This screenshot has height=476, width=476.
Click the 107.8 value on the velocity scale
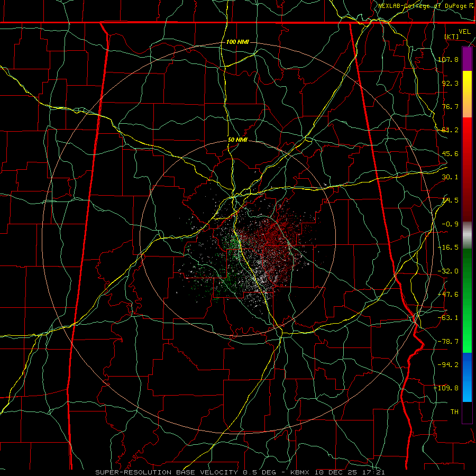click(448, 59)
